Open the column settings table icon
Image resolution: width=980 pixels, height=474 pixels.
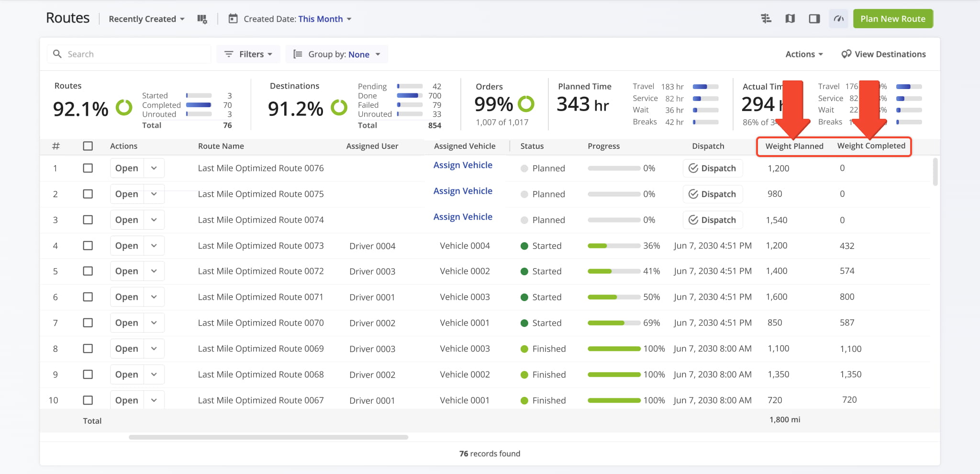point(202,19)
